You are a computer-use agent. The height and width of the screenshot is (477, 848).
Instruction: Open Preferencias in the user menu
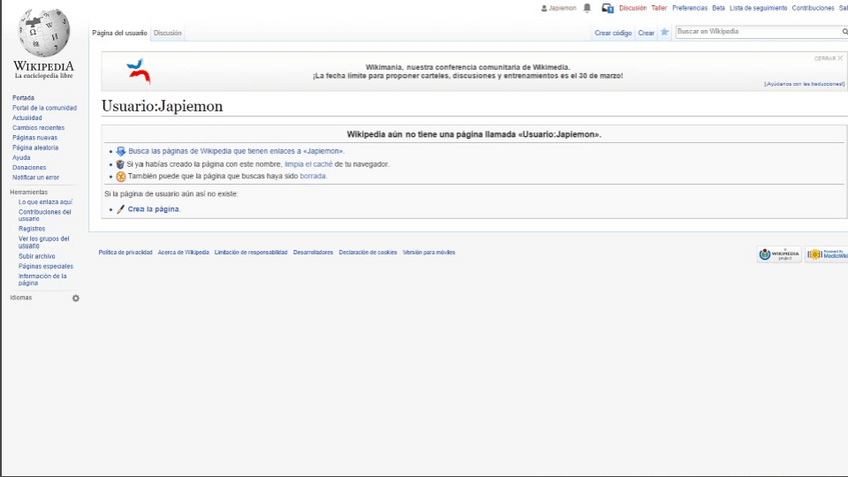[x=689, y=8]
